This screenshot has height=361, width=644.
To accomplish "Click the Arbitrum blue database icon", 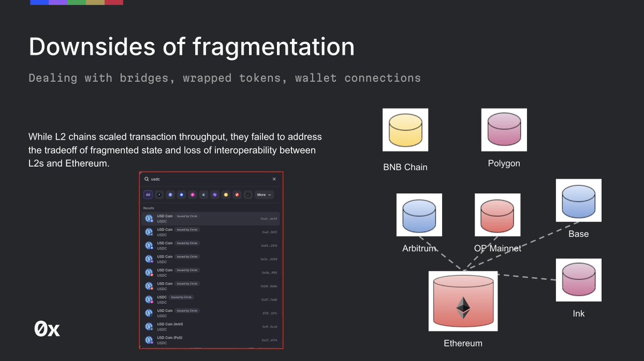I will 419,215.
